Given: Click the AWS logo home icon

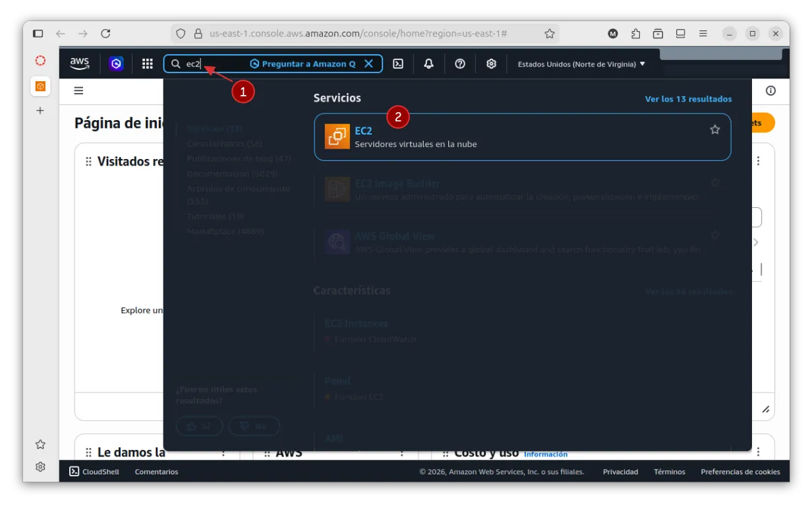Looking at the screenshot, I should point(80,63).
